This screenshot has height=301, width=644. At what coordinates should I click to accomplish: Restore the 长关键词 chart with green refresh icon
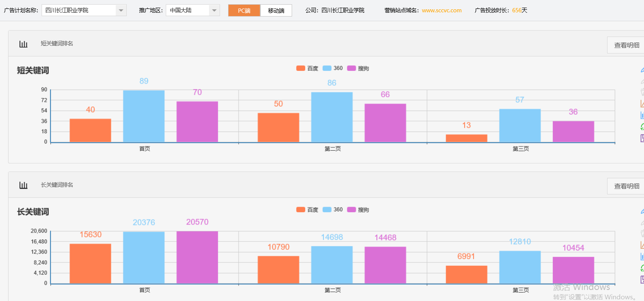coord(642,268)
